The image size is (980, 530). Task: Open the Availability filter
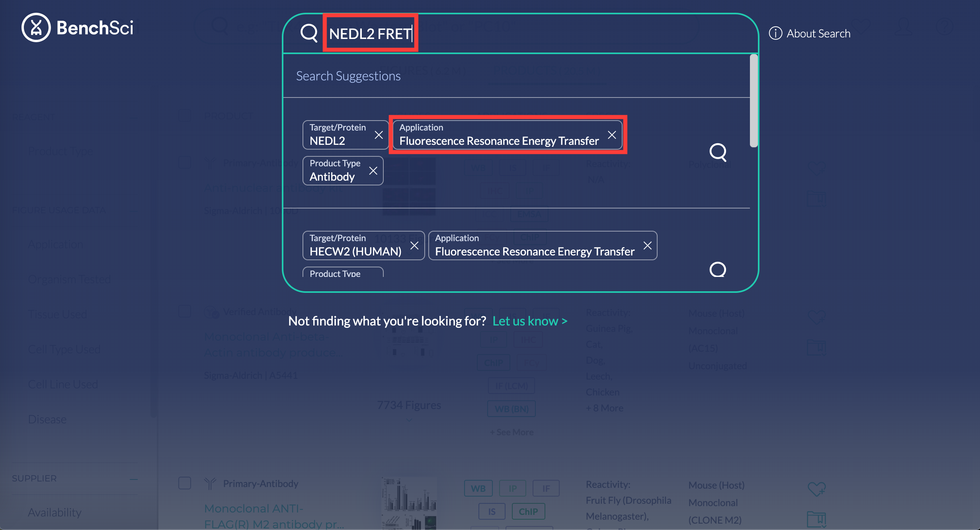pos(55,512)
